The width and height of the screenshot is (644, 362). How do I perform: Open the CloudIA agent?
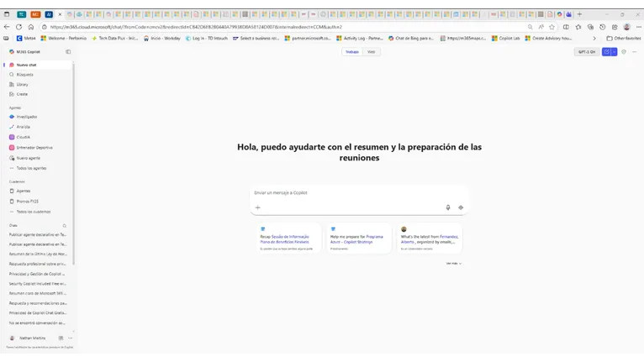click(x=23, y=138)
